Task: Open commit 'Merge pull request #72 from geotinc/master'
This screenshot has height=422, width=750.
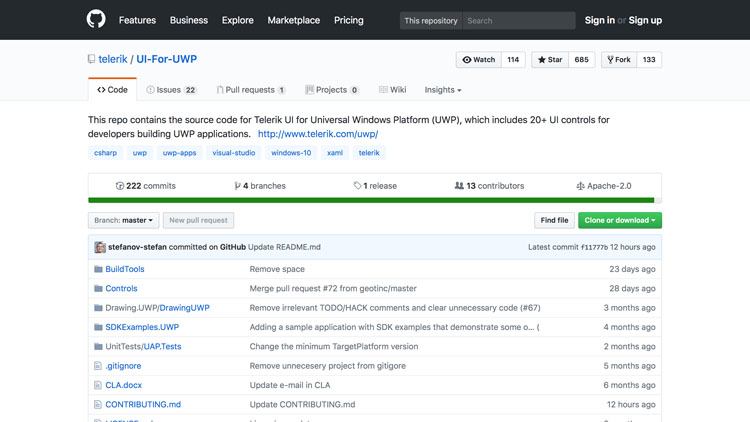Action: 333,289
